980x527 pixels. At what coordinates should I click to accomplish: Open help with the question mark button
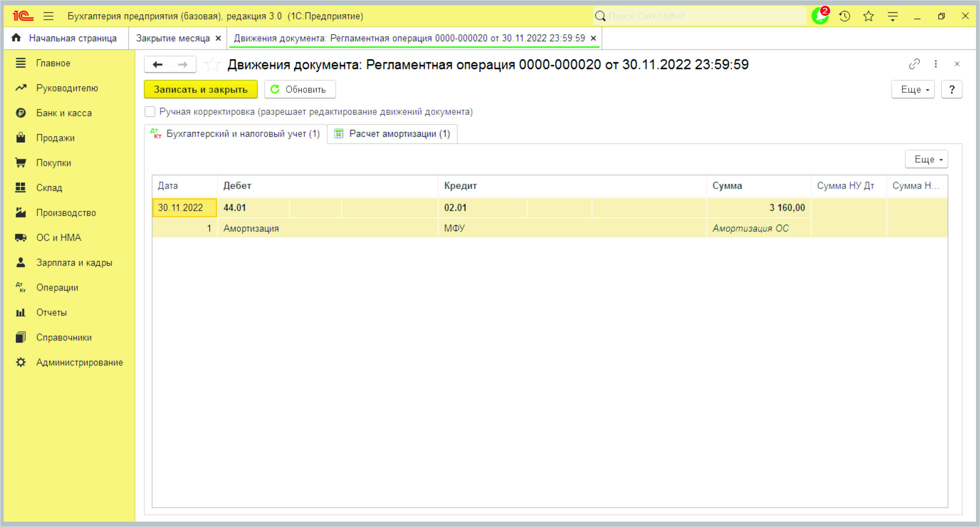tap(952, 89)
